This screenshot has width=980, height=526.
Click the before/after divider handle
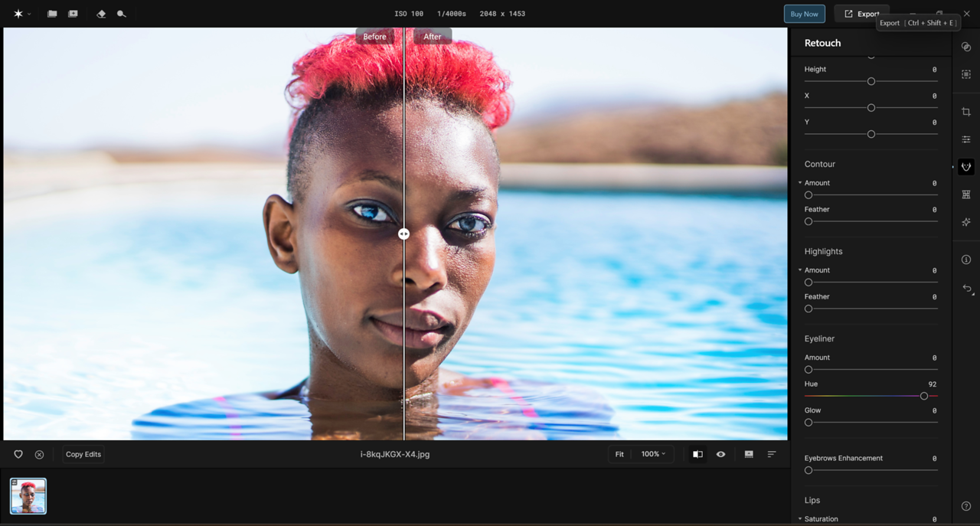point(403,234)
